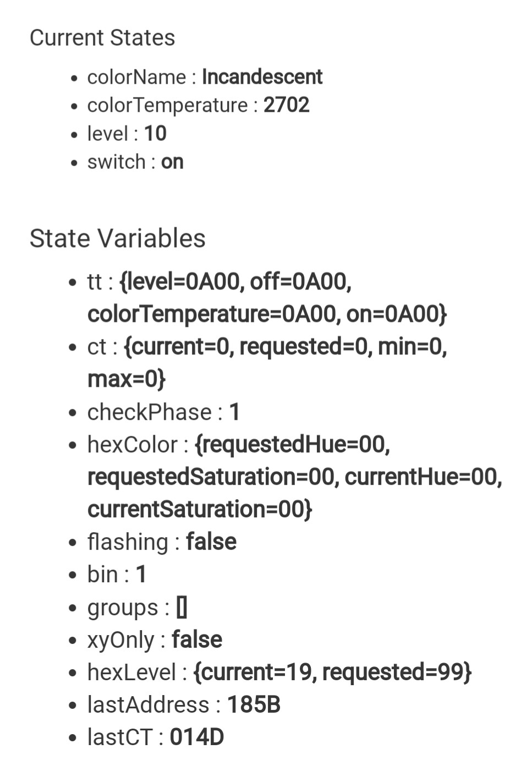Viewport: 532px width, 782px height.
Task: Click the hexColor requestedHue entry
Action: tap(293, 445)
